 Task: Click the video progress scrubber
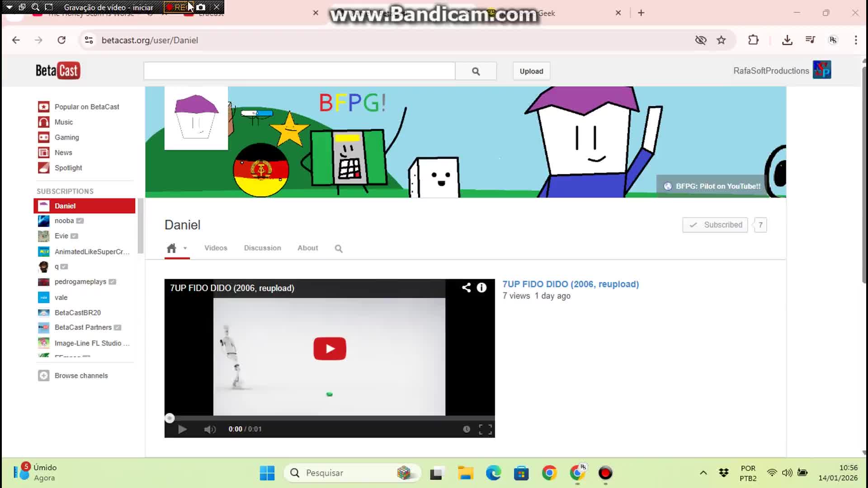click(x=170, y=418)
